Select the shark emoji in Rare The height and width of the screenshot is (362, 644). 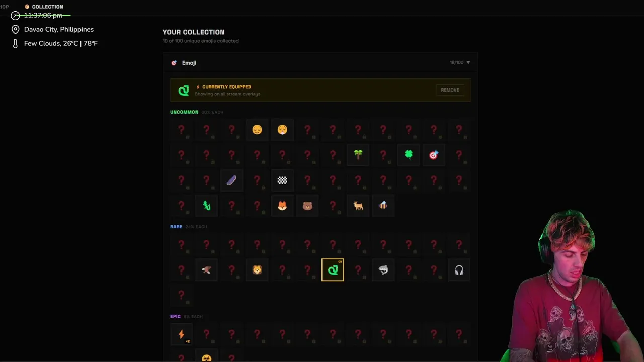pos(383,270)
